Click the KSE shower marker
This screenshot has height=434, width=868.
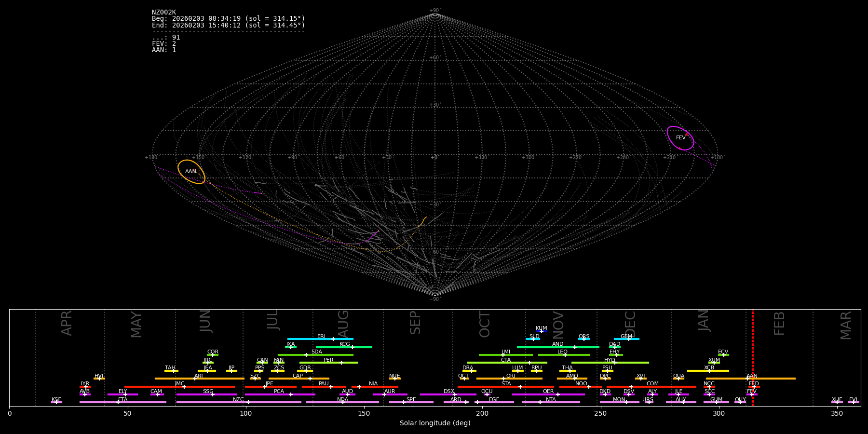[x=56, y=402]
